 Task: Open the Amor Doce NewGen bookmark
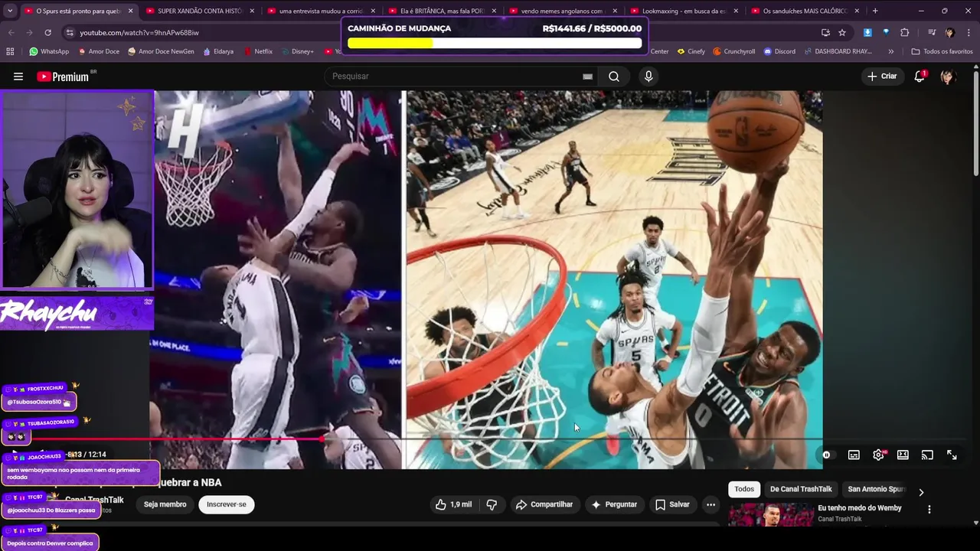[161, 51]
